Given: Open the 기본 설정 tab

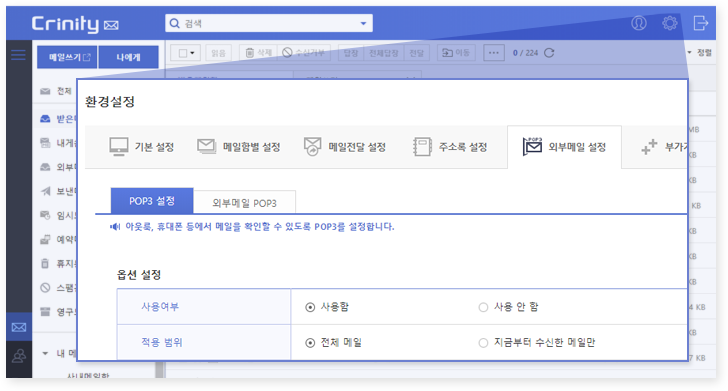Looking at the screenshot, I should [142, 147].
